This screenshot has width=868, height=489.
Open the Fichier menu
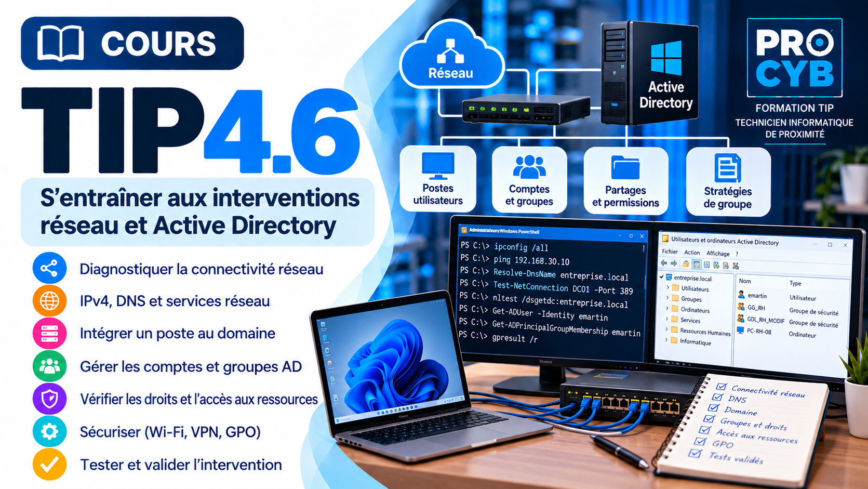[670, 252]
